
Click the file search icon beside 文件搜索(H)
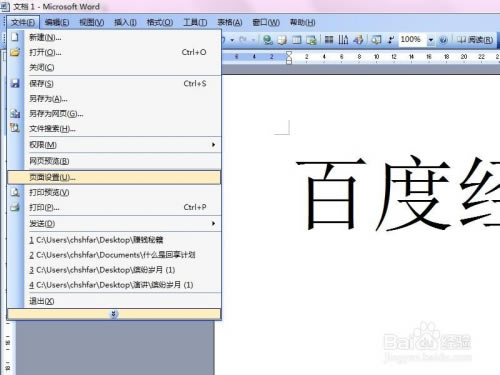15,128
